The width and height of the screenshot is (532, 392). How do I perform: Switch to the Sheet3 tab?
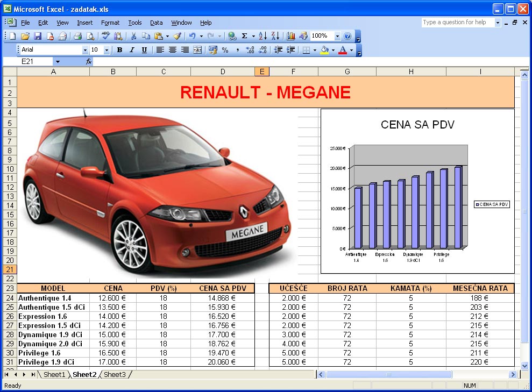115,374
